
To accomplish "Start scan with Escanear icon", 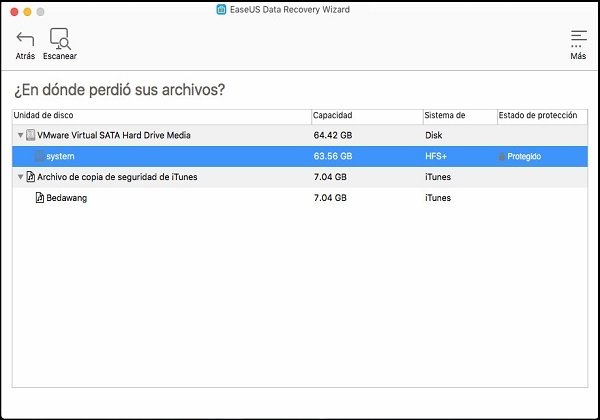I will click(60, 39).
